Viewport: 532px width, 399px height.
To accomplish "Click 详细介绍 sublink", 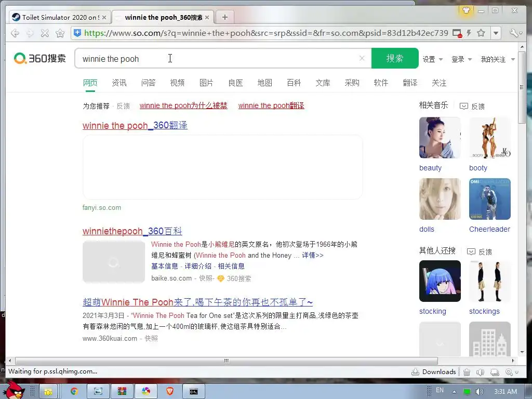I will pyautogui.click(x=198, y=266).
